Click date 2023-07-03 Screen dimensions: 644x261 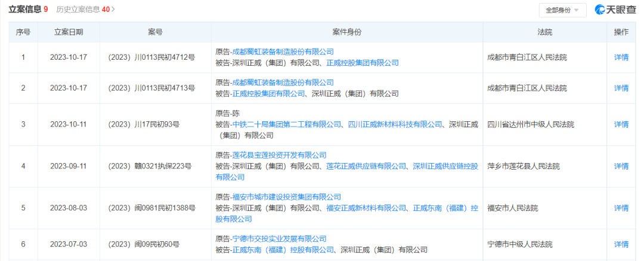click(x=69, y=244)
